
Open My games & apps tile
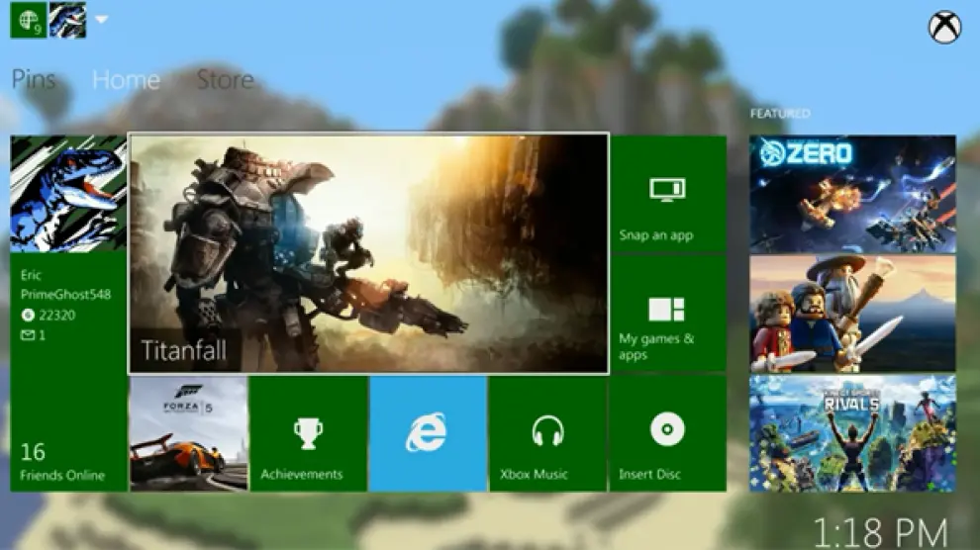[668, 314]
